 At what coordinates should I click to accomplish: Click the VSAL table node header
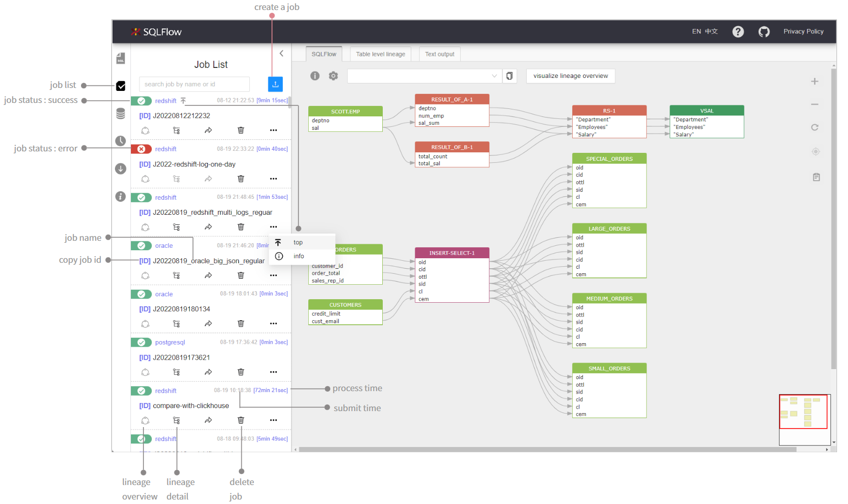[707, 111]
